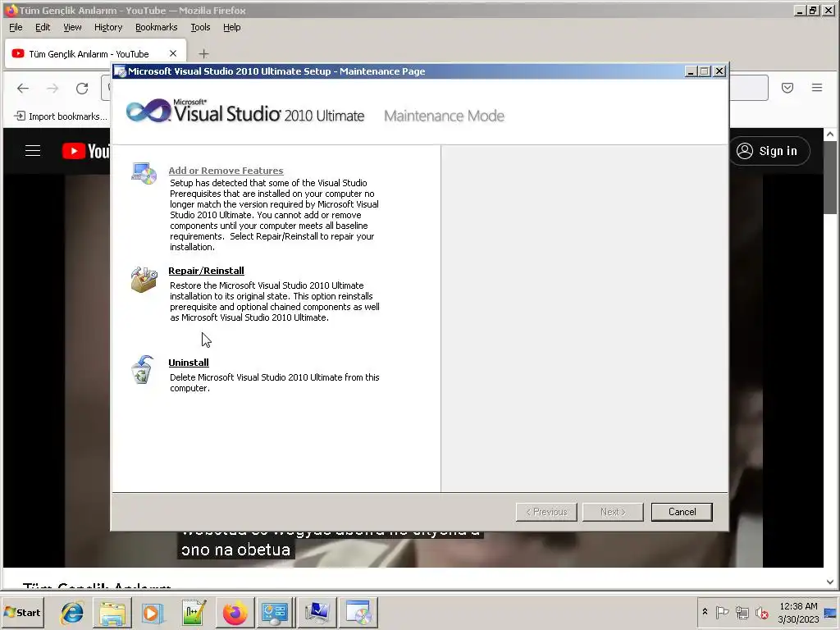The image size is (840, 630).
Task: Open Firefox application hamburger menu
Action: [816, 88]
